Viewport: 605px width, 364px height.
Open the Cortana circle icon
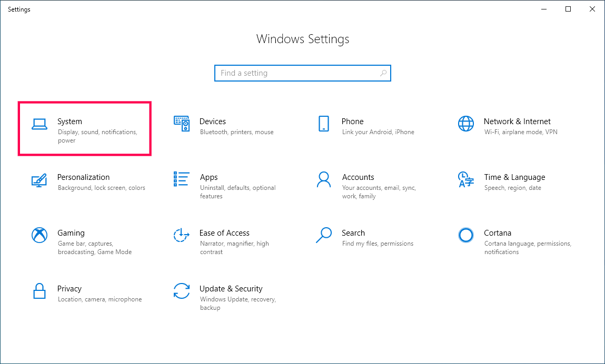[465, 235]
